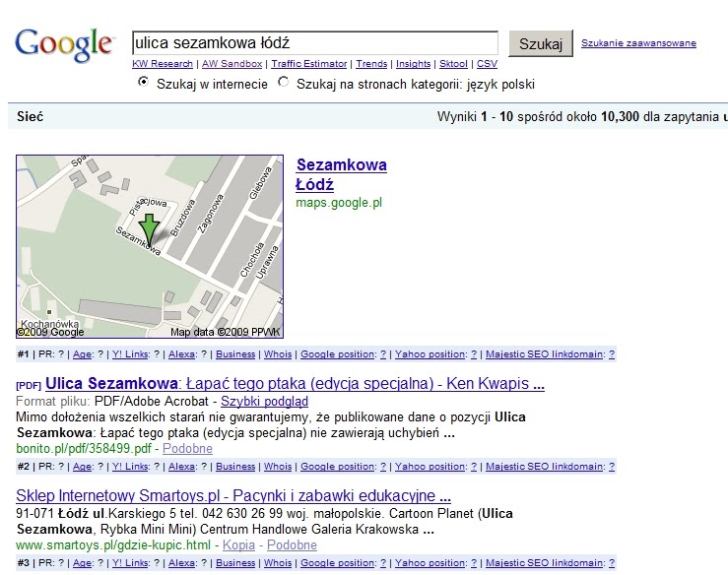Click Age link in result #2 bar
The image size is (728, 575).
coord(82,467)
